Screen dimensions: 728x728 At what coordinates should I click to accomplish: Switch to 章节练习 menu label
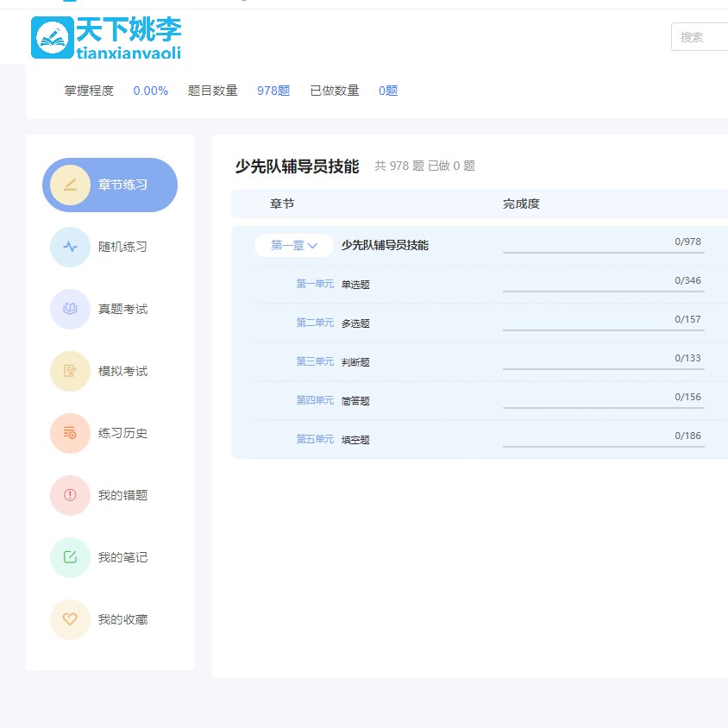122,185
